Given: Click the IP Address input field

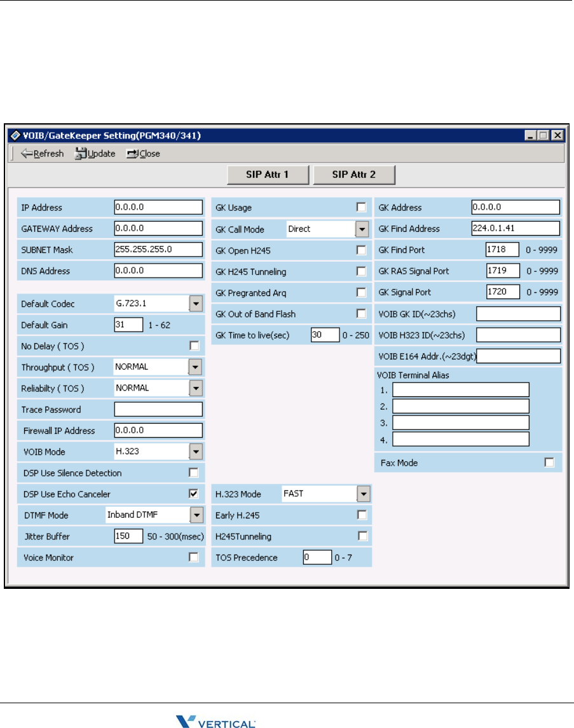Looking at the screenshot, I should (158, 207).
